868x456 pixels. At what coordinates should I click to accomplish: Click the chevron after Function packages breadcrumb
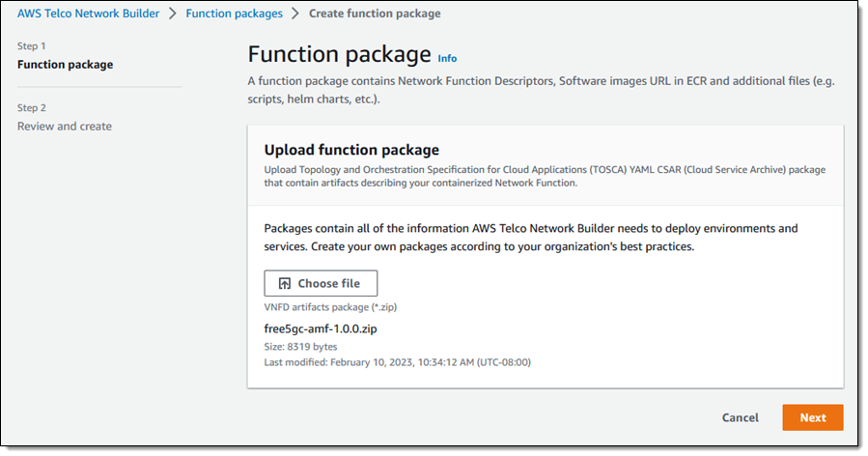coord(295,14)
